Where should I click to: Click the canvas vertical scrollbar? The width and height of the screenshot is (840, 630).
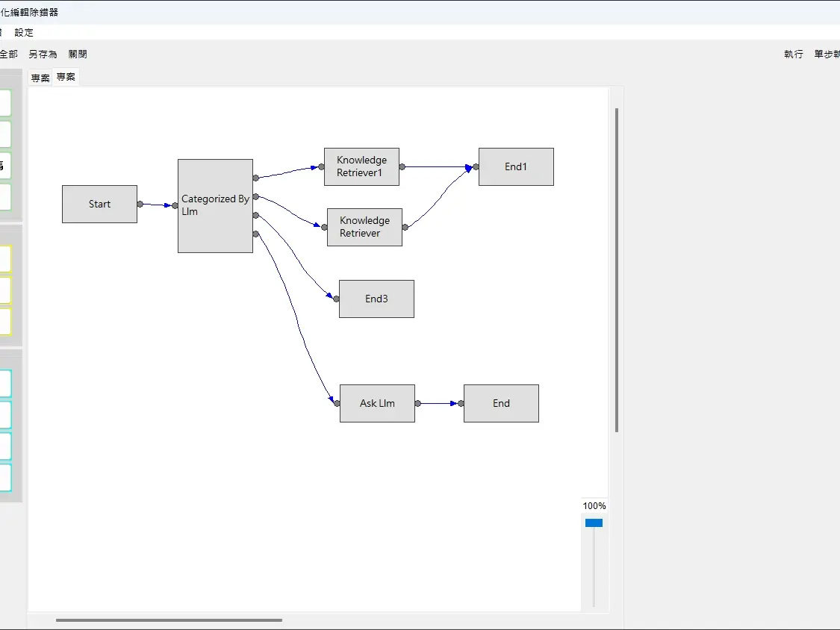pyautogui.click(x=617, y=269)
